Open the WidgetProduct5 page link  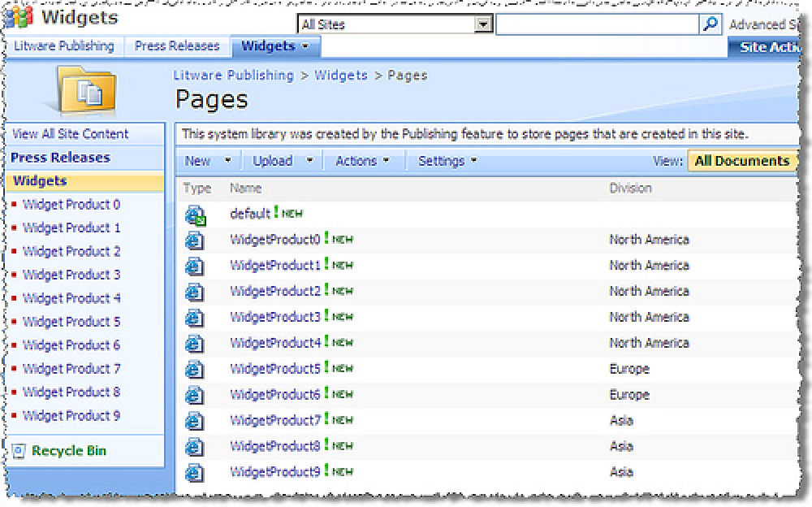tap(275, 369)
